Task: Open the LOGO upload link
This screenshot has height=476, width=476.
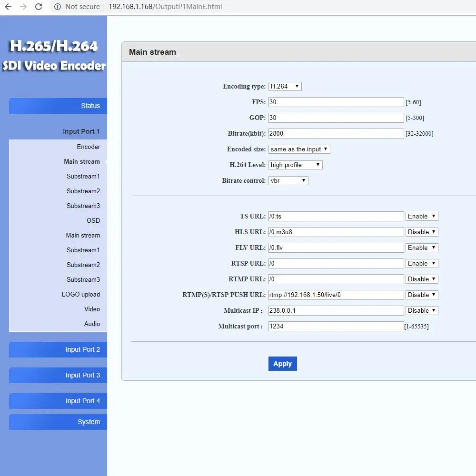Action: click(81, 295)
